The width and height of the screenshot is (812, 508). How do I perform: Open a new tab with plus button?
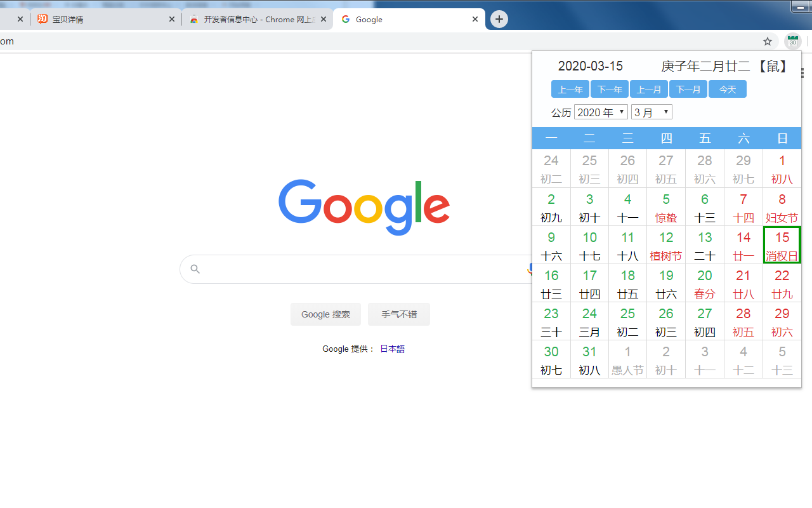pos(499,19)
